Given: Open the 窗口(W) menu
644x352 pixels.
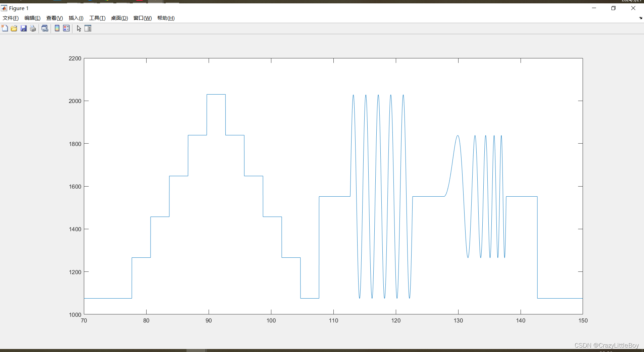Looking at the screenshot, I should click(143, 18).
